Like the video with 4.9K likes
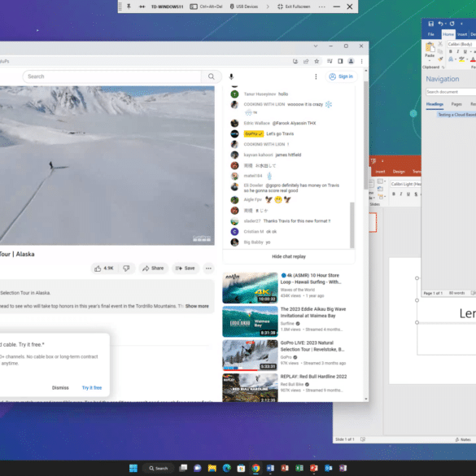 click(104, 269)
